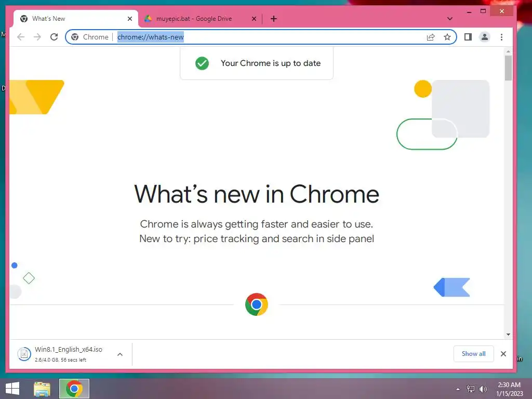Click 'Your Chrome is up to date' text
The image size is (532, 399).
[270, 63]
